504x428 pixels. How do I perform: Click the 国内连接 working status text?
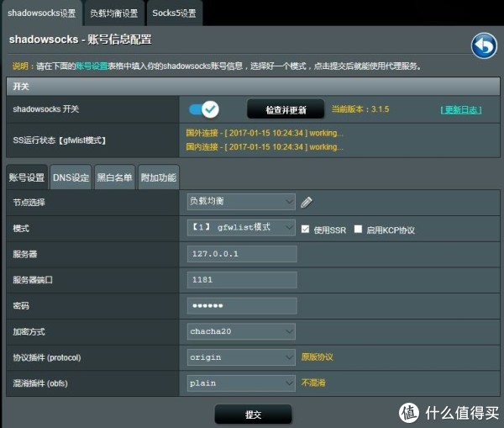265,147
